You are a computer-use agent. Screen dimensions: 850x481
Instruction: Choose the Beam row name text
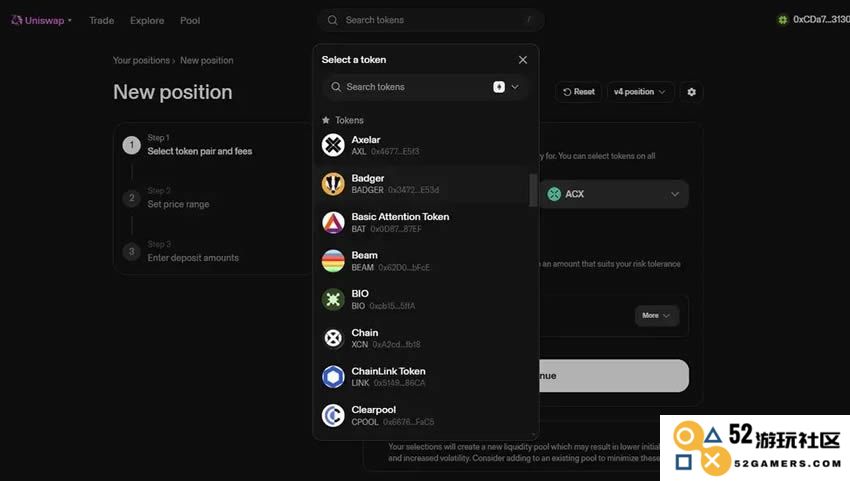pos(364,255)
